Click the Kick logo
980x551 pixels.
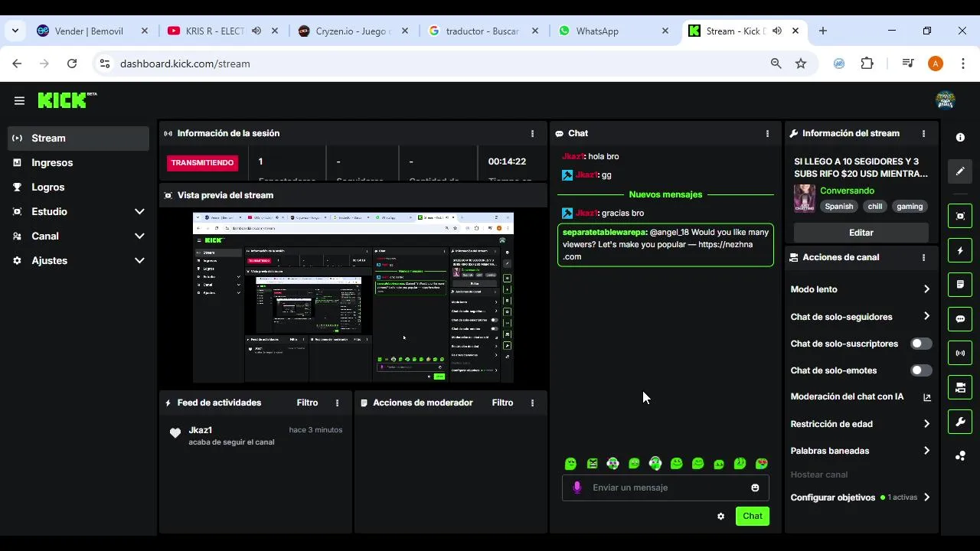tap(67, 100)
